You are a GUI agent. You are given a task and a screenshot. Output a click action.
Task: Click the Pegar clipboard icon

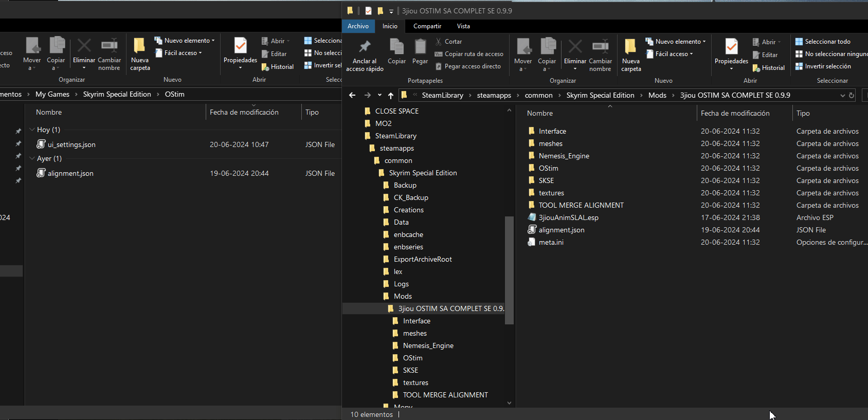[x=420, y=47]
